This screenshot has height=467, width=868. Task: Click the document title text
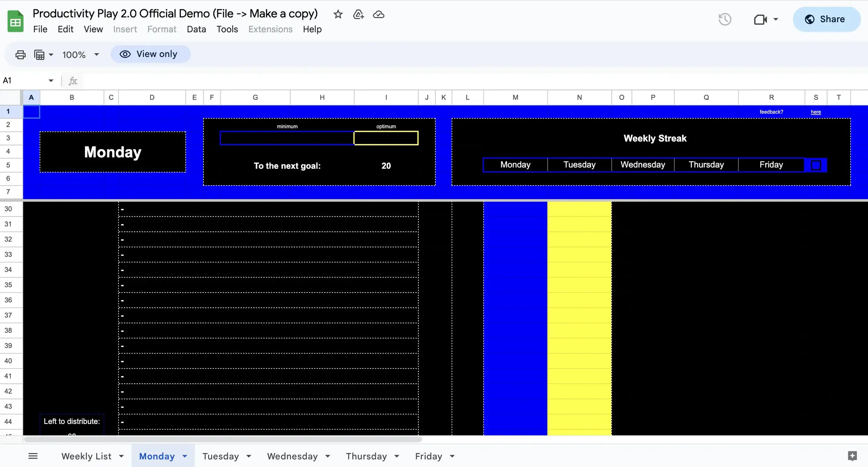(x=175, y=14)
